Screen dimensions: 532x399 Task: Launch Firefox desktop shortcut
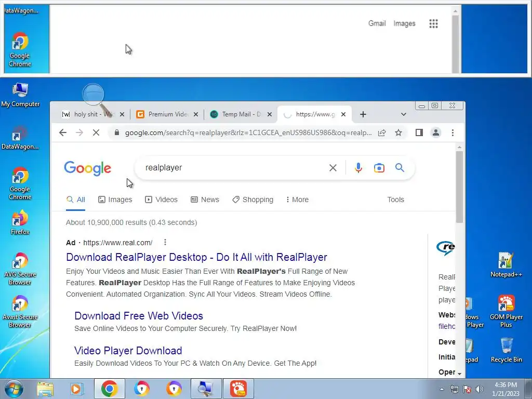click(20, 222)
